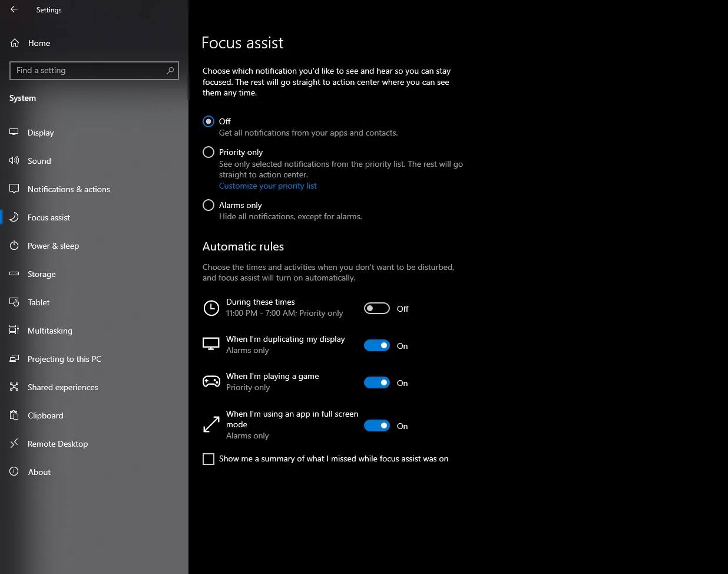Click the search magnifier icon
Viewport: 728px width, 574px height.
[170, 70]
